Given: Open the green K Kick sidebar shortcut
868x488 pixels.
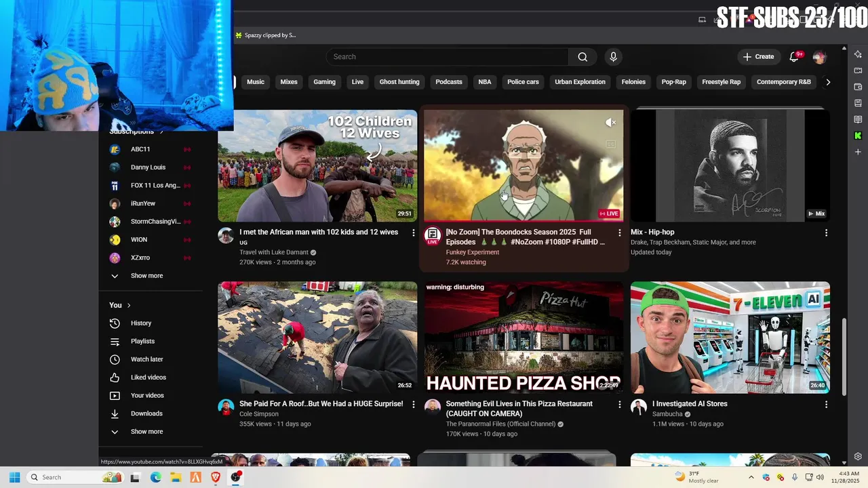Looking at the screenshot, I should click(x=858, y=136).
